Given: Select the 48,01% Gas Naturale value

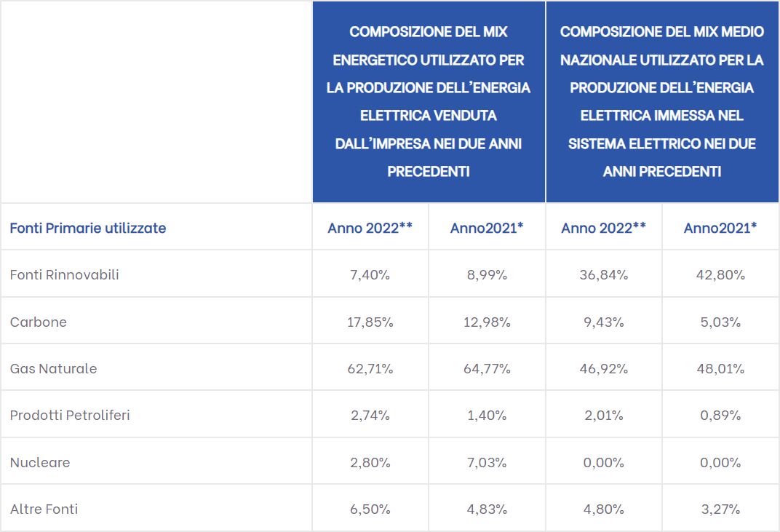Looking at the screenshot, I should tap(720, 369).
